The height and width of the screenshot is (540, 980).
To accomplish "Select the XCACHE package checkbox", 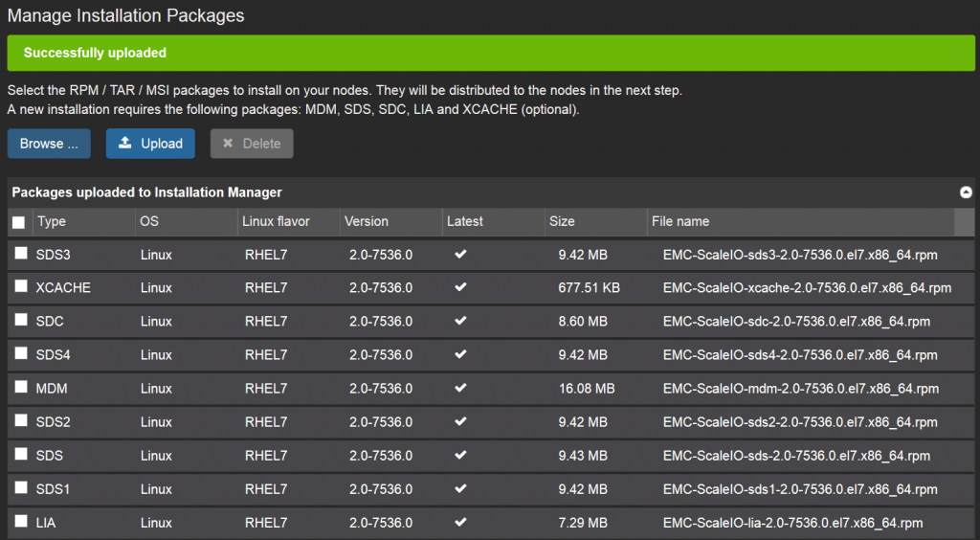I will click(21, 286).
